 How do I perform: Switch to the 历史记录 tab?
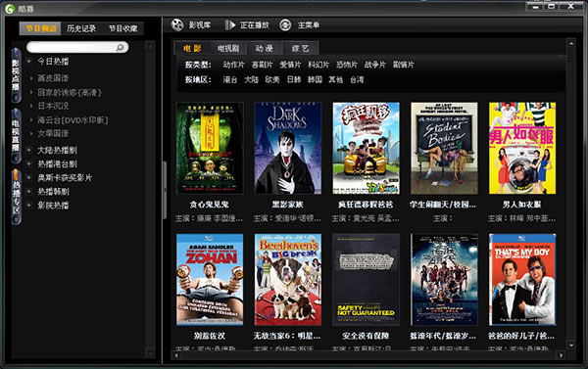point(81,28)
